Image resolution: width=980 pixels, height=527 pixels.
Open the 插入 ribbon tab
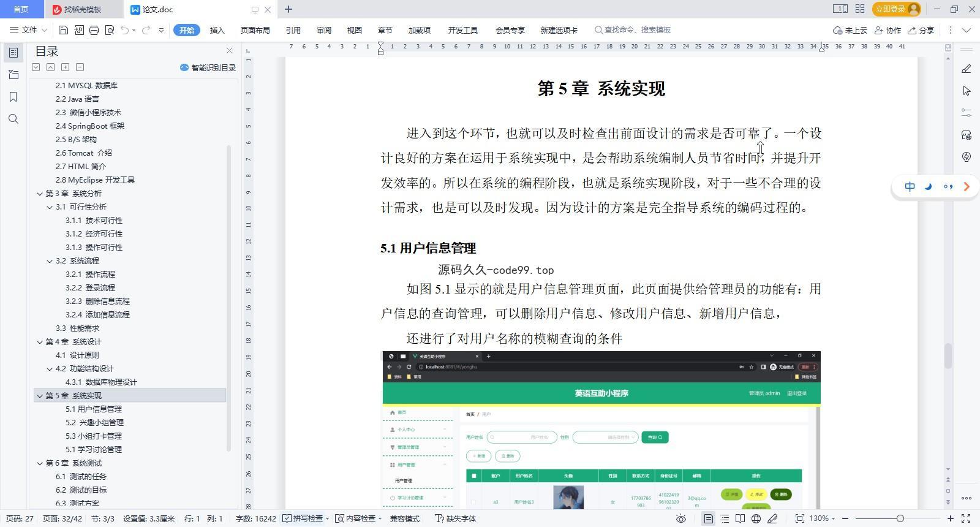(x=217, y=30)
